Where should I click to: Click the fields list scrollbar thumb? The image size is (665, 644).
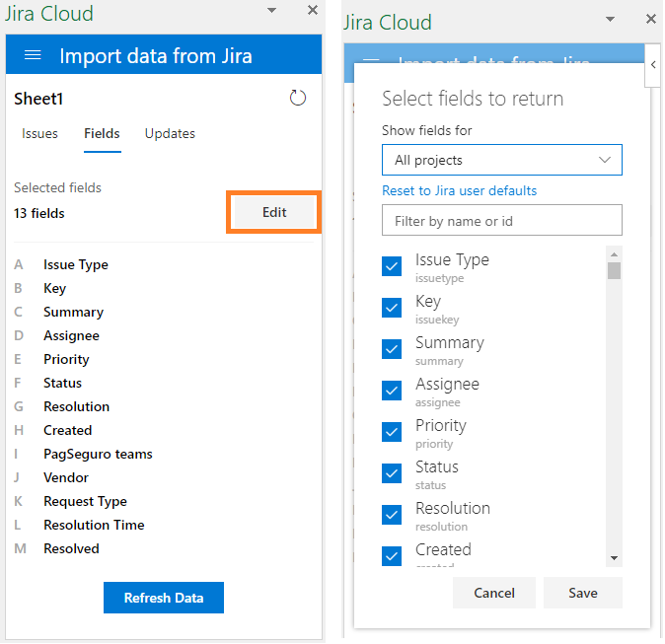[x=614, y=270]
